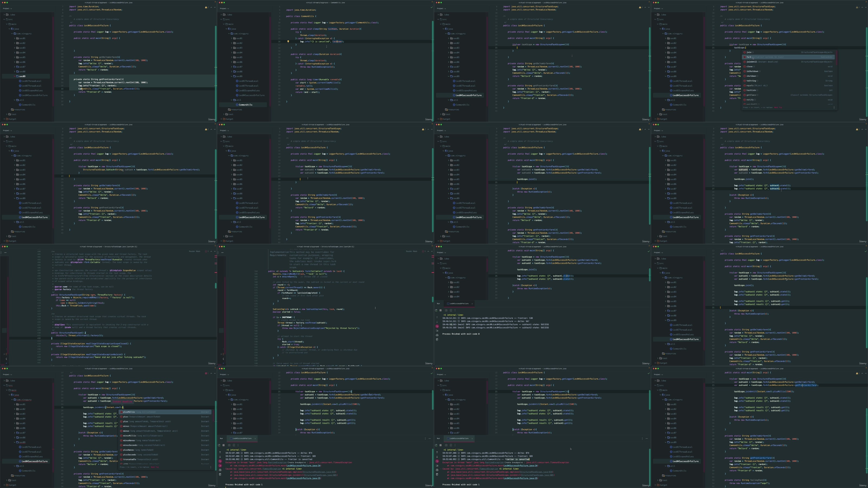Viewport: 868px width, 488px height.
Task: Click the warning indicator in the taskScope popup window
Action: (857, 7)
